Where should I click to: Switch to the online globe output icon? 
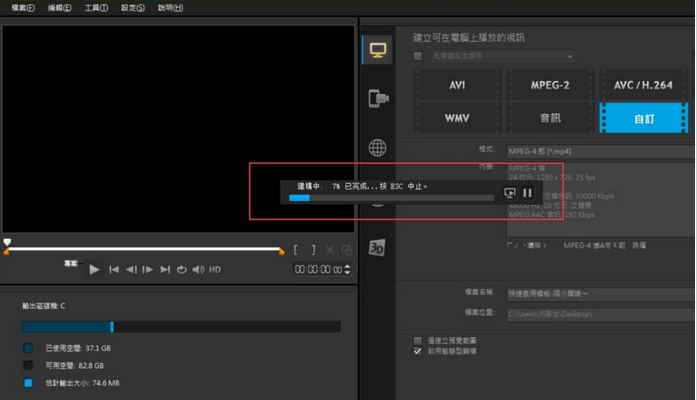[377, 148]
